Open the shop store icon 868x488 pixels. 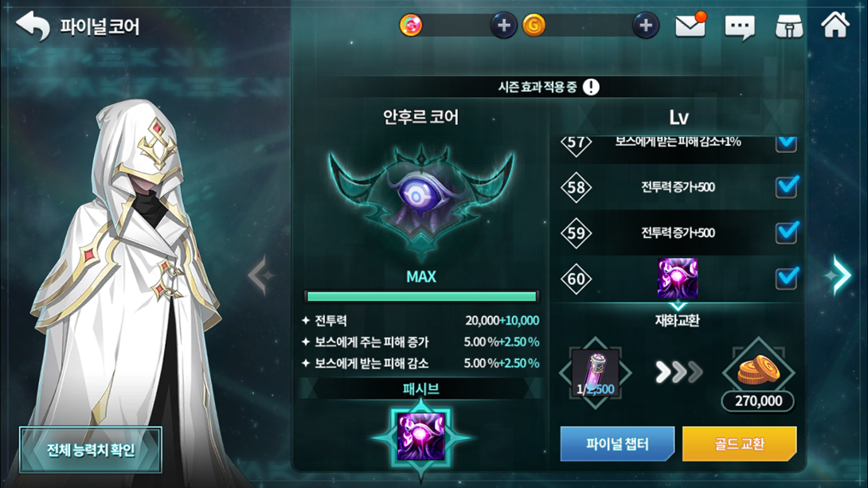pos(789,26)
